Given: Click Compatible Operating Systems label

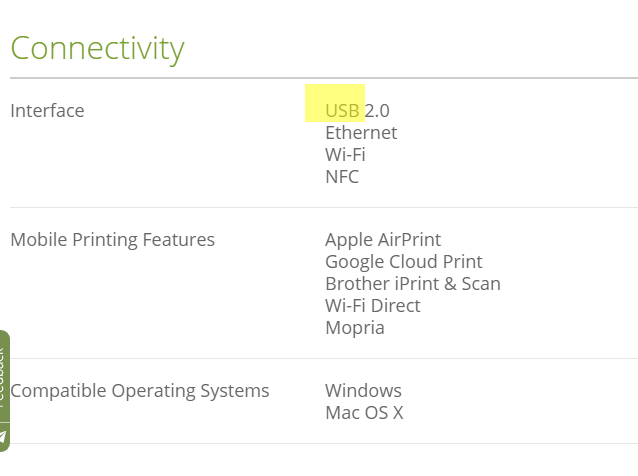Looking at the screenshot, I should (140, 391).
